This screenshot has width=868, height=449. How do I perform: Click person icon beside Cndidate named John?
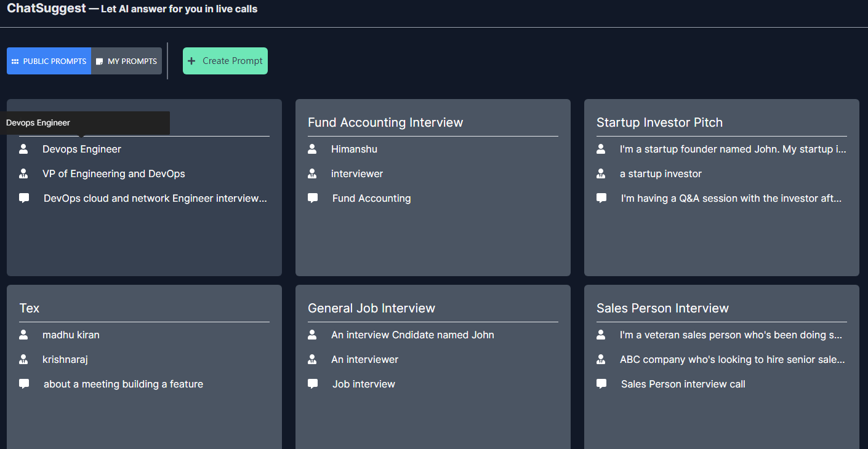coord(313,335)
